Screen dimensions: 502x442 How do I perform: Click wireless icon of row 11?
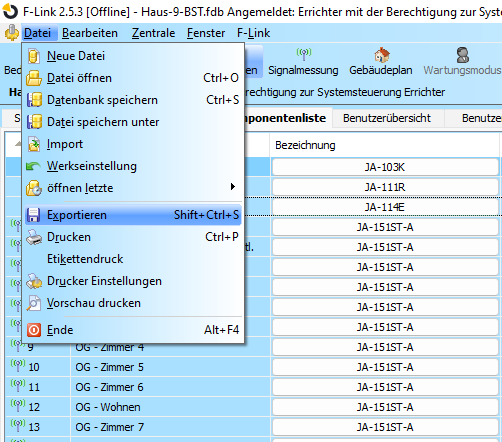click(18, 385)
